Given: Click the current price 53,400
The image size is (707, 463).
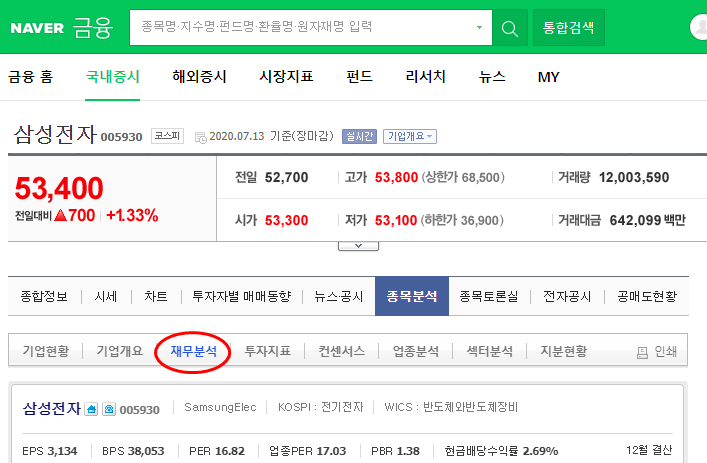Looking at the screenshot, I should click(x=59, y=188).
